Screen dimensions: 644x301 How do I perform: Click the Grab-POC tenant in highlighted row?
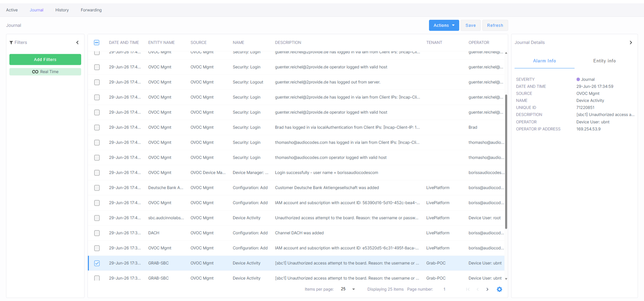pyautogui.click(x=436, y=263)
